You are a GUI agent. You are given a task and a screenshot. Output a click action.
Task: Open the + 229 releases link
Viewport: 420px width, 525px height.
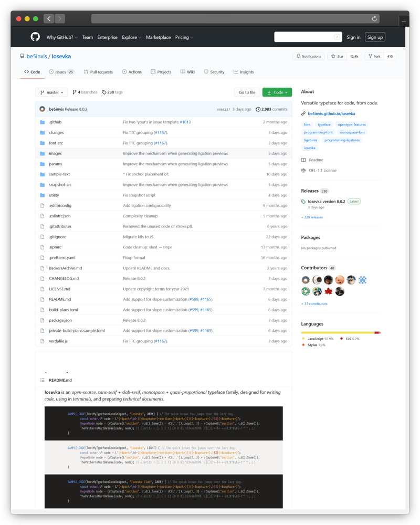(x=312, y=217)
